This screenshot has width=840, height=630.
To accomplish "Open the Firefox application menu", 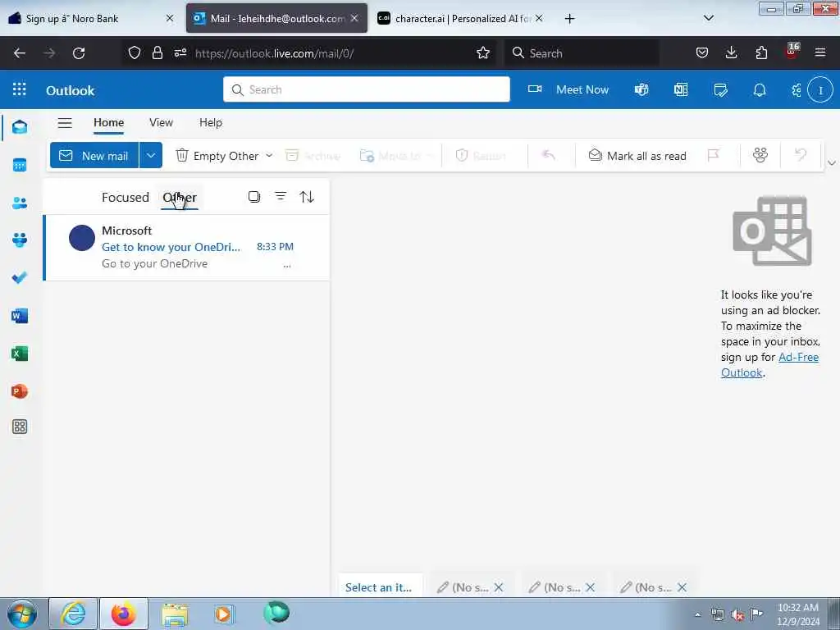I will pos(819,52).
